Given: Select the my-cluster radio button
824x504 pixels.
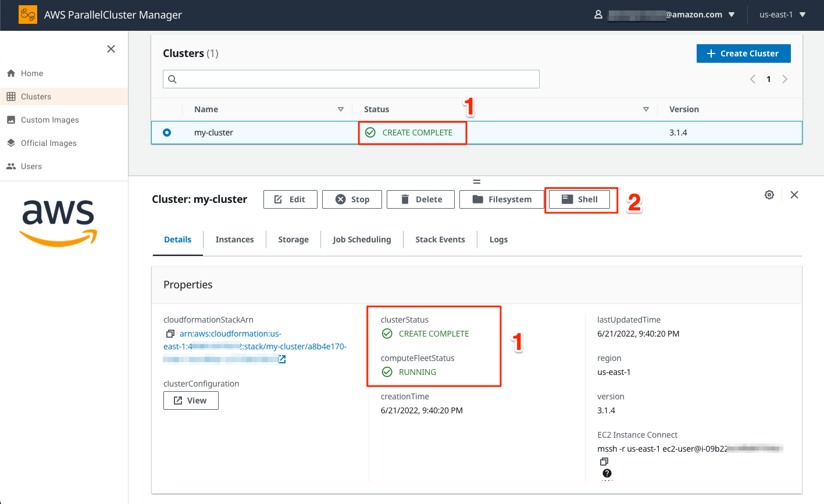Looking at the screenshot, I should [x=167, y=133].
